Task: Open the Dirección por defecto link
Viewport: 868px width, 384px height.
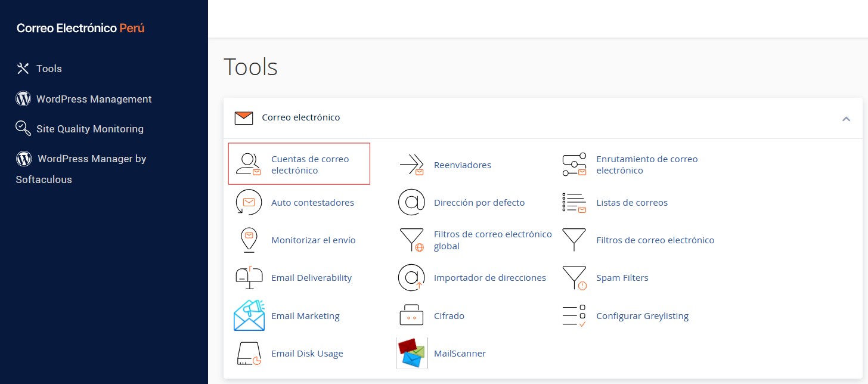Action: [x=479, y=203]
